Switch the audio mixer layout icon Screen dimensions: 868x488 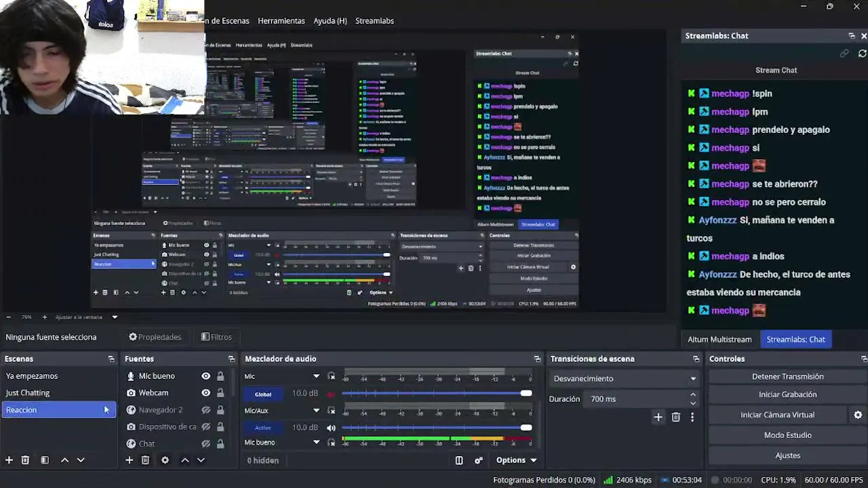click(459, 460)
